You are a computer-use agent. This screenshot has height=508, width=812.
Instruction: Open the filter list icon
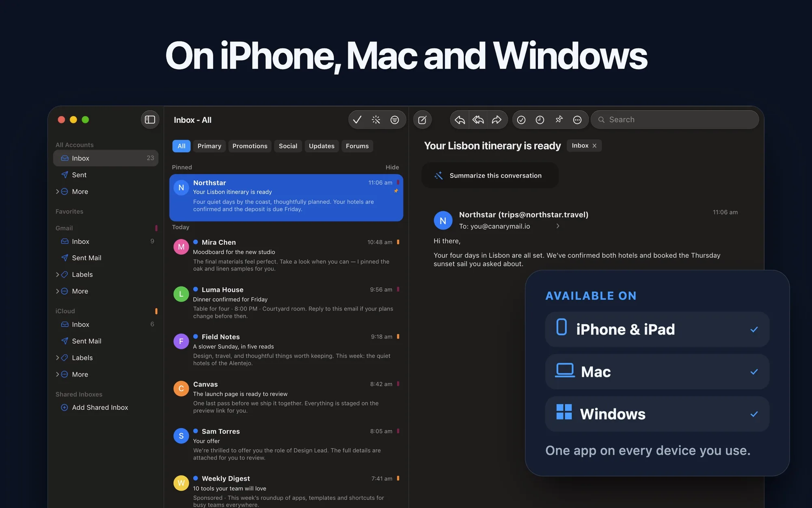point(395,119)
